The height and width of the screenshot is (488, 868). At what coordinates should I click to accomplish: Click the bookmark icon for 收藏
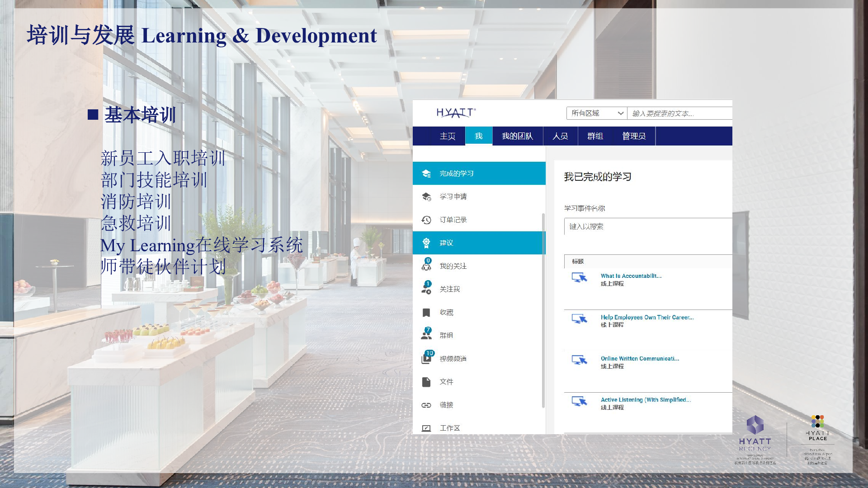point(426,312)
